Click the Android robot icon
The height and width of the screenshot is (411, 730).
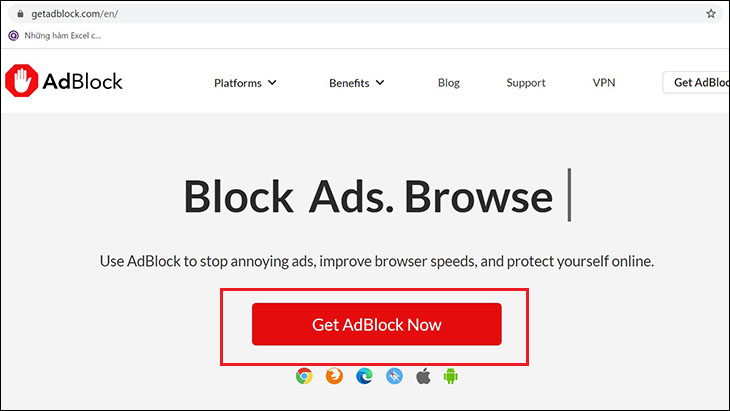[x=450, y=376]
